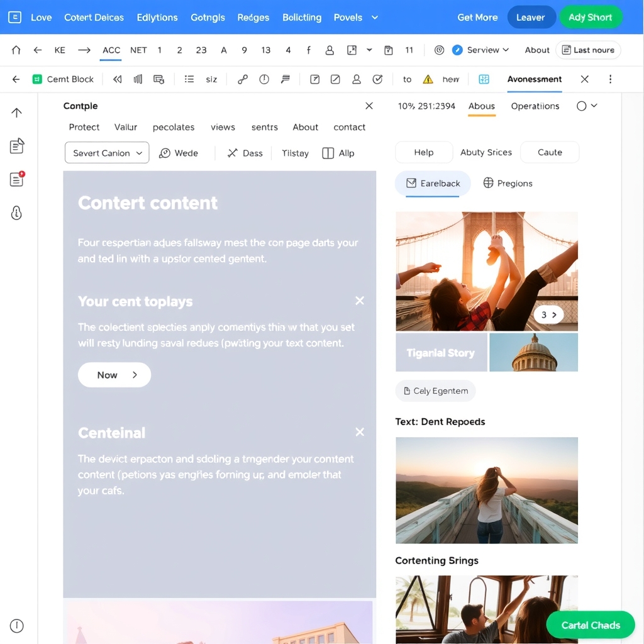The width and height of the screenshot is (644, 644).
Task: Click the 3 > image counter chip
Action: pyautogui.click(x=548, y=314)
